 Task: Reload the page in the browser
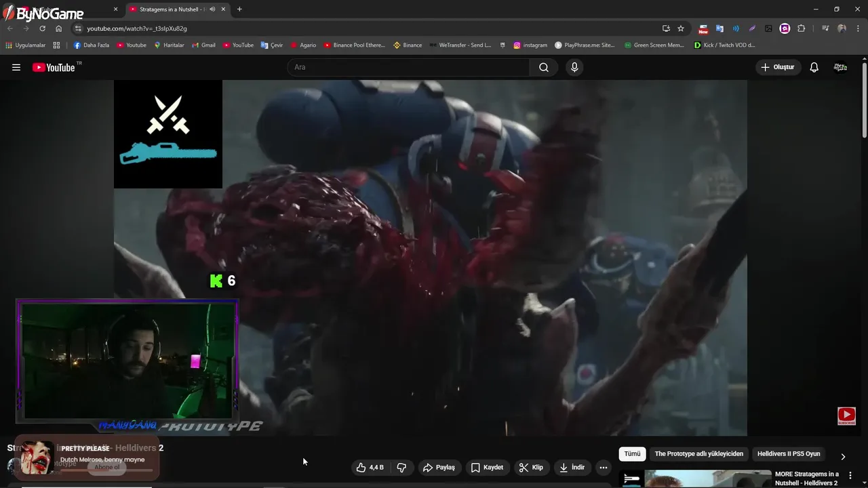(42, 28)
